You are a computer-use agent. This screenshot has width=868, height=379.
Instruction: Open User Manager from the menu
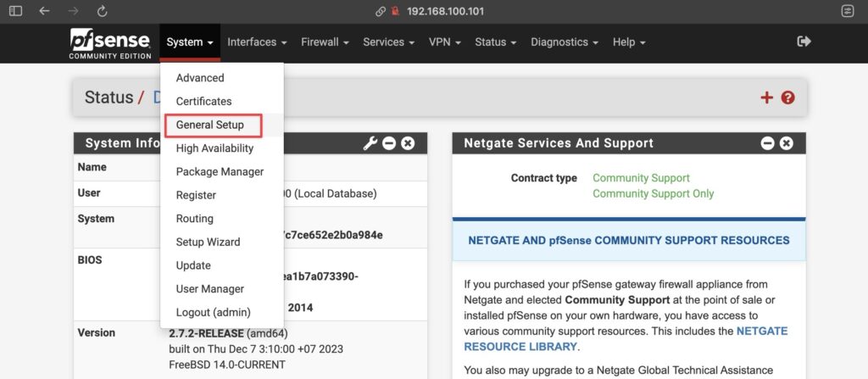[x=222, y=289]
